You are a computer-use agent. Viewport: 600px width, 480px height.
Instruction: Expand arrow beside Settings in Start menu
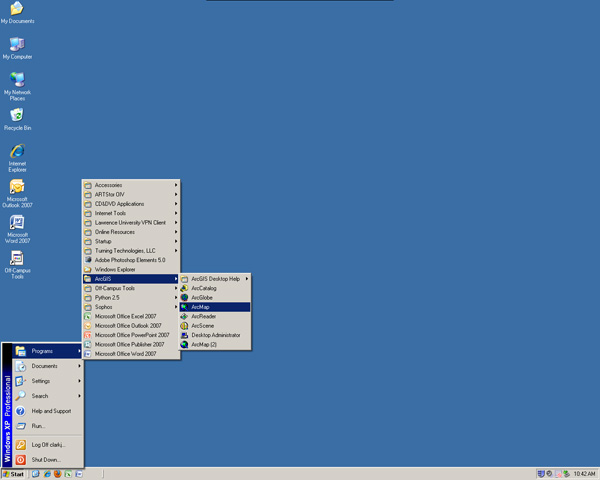tap(79, 381)
